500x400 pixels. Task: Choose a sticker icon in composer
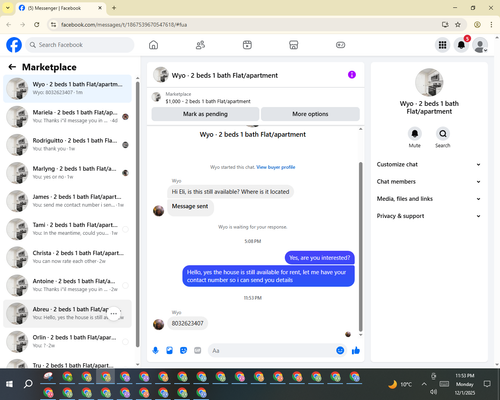coord(183,350)
